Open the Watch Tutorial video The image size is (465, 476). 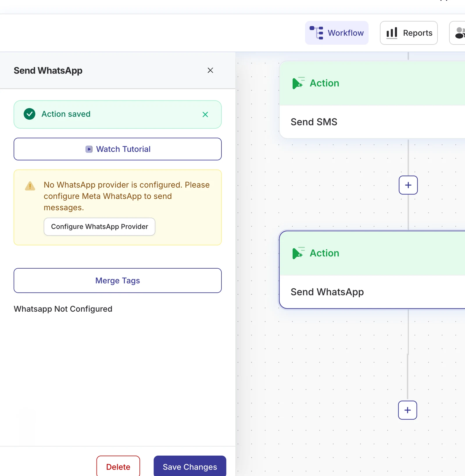[118, 149]
